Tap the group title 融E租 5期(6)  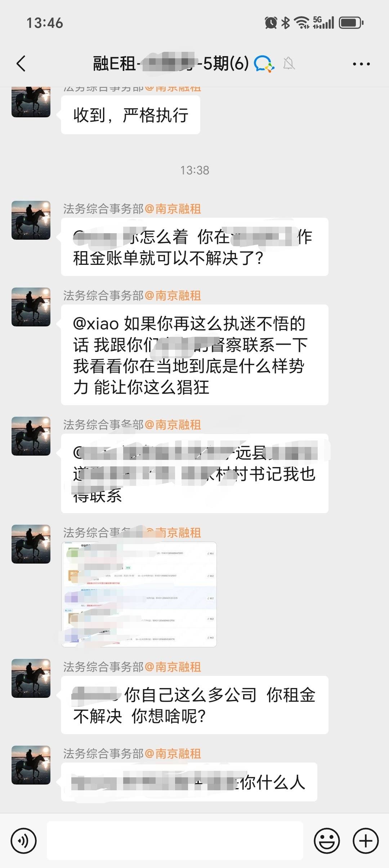pyautogui.click(x=171, y=64)
